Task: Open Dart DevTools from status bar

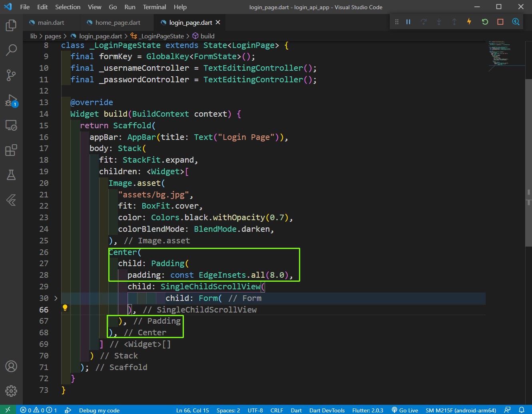Action: [327, 410]
